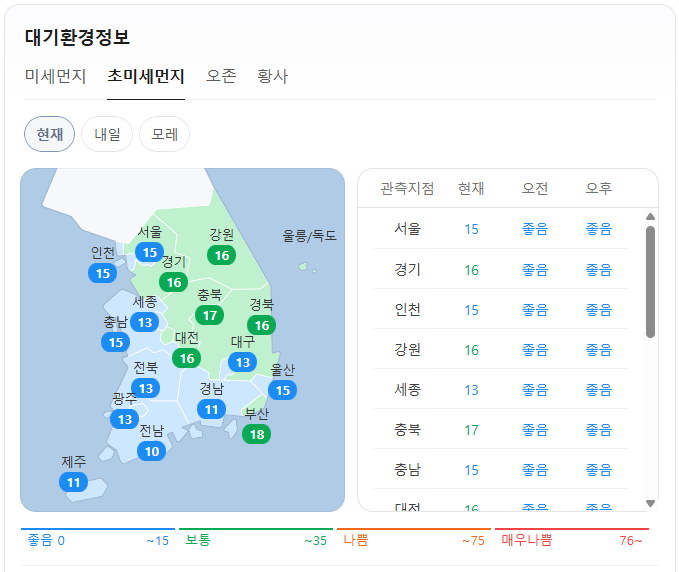
Task: Click the 인천 map badge 15
Action: (103, 273)
